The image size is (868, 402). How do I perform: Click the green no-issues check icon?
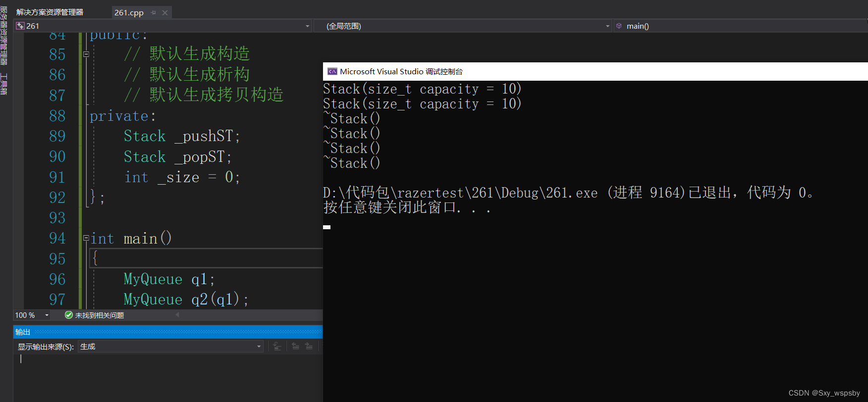click(69, 315)
